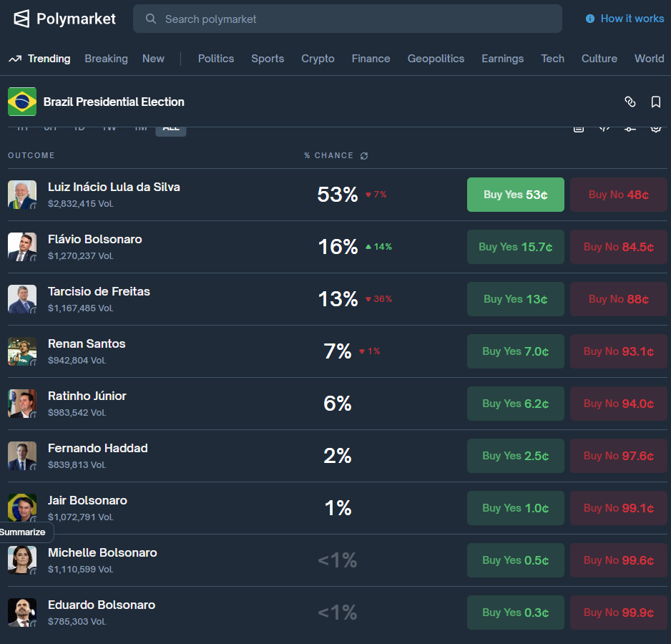Click Buy Yes 6.2¢ for Ratinho Júnior

pos(516,404)
